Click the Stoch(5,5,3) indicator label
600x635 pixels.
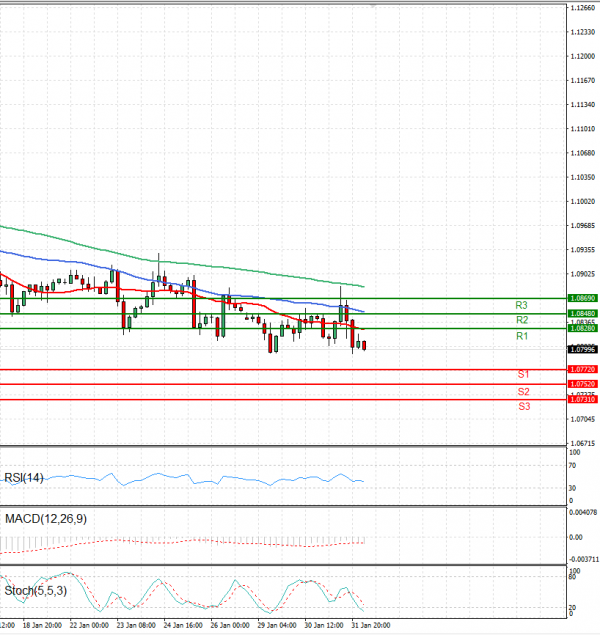[36, 591]
